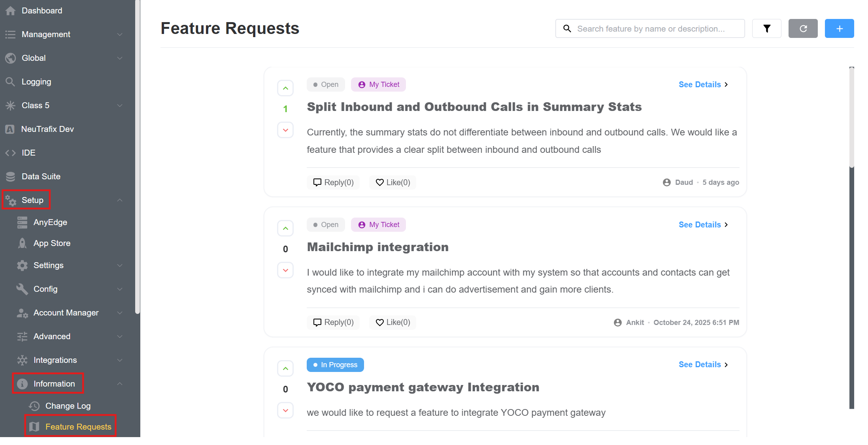This screenshot has height=445, width=868.
Task: Open See Details for Mailchimp integration
Action: pos(703,225)
